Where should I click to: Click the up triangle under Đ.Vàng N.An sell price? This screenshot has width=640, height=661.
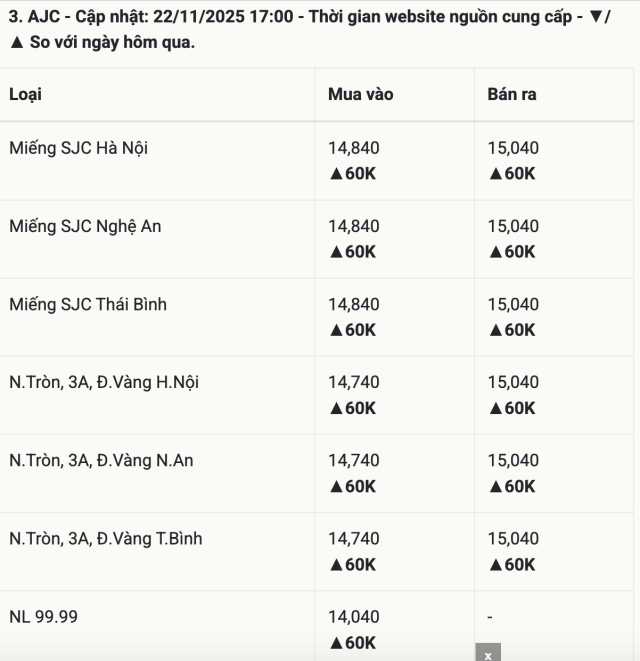point(495,486)
